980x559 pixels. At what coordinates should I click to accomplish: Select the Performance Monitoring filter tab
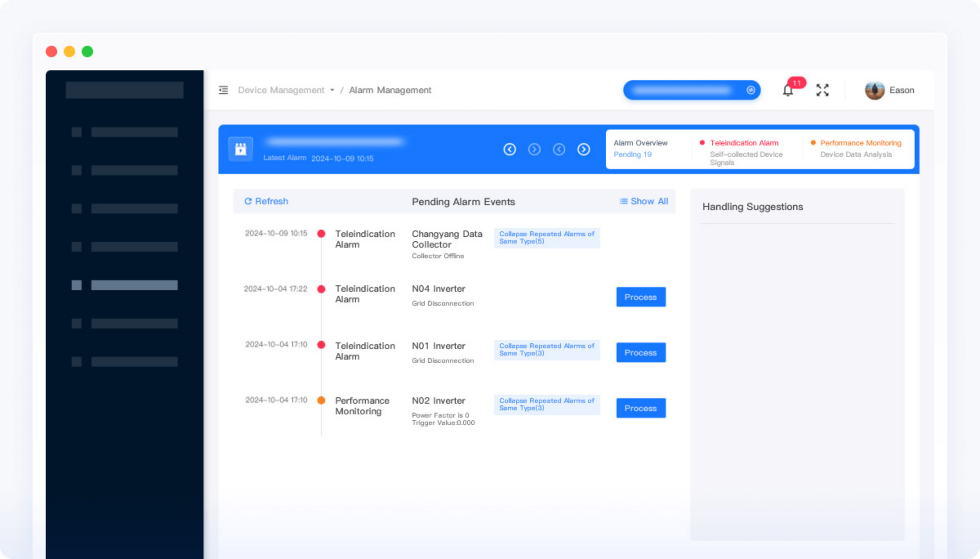coord(860,143)
